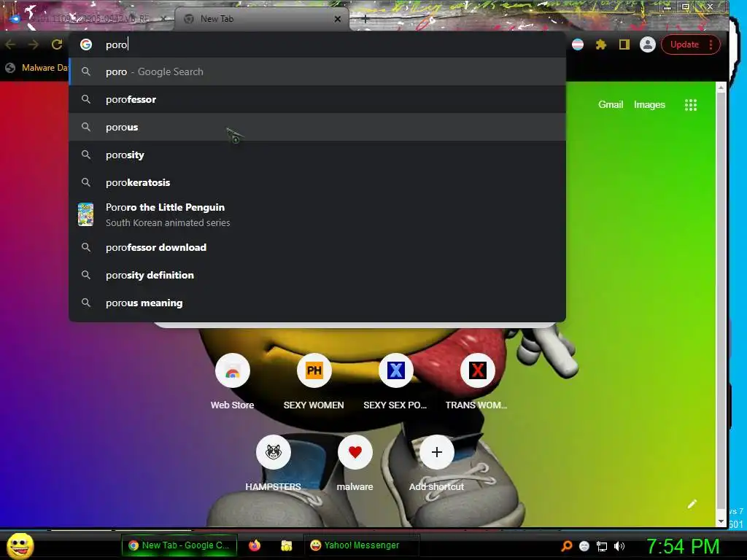This screenshot has width=747, height=560.
Task: Click the page scrollbar down arrow
Action: 721,521
